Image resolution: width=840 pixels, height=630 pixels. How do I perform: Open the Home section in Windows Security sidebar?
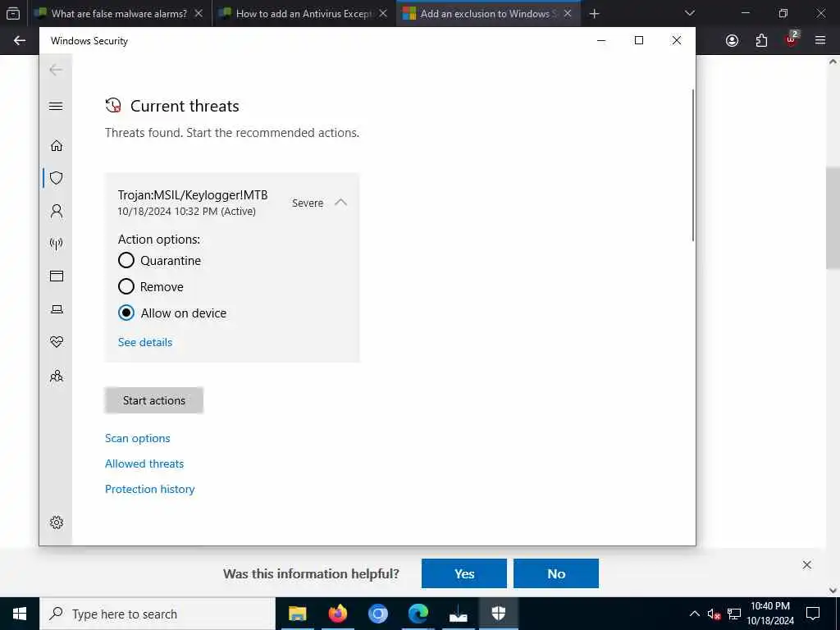click(57, 146)
